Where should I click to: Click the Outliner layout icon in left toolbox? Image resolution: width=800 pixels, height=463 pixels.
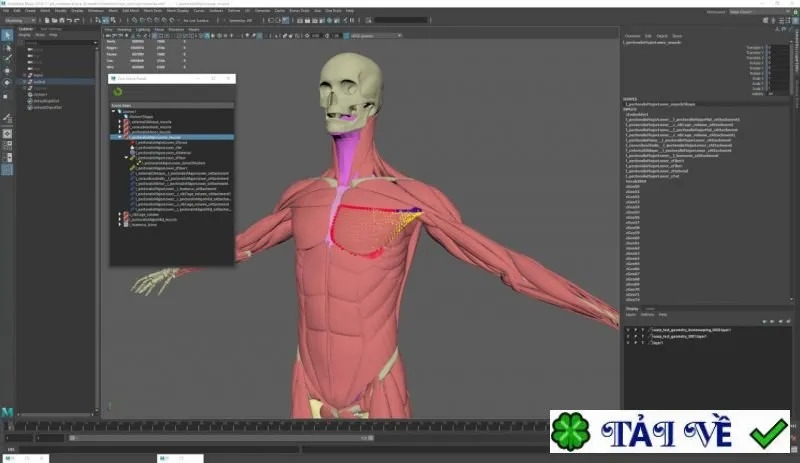7,158
